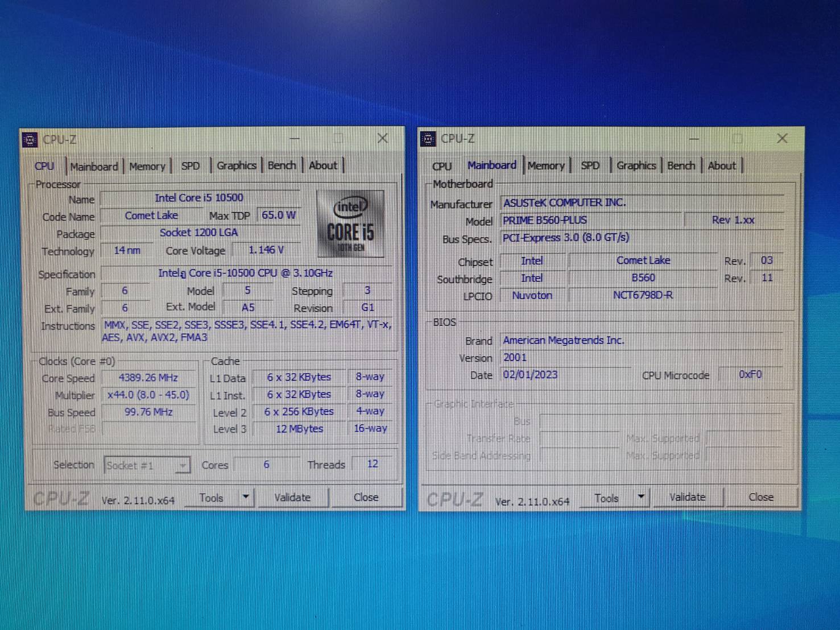
Task: Click the '6 x 256 KBytes' Level 2 value
Action: pos(299,411)
